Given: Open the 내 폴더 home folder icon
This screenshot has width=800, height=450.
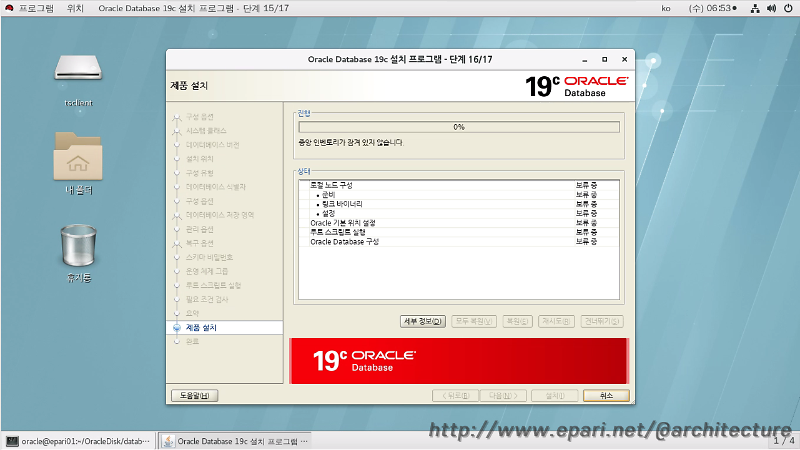Looking at the screenshot, I should pos(78,156).
